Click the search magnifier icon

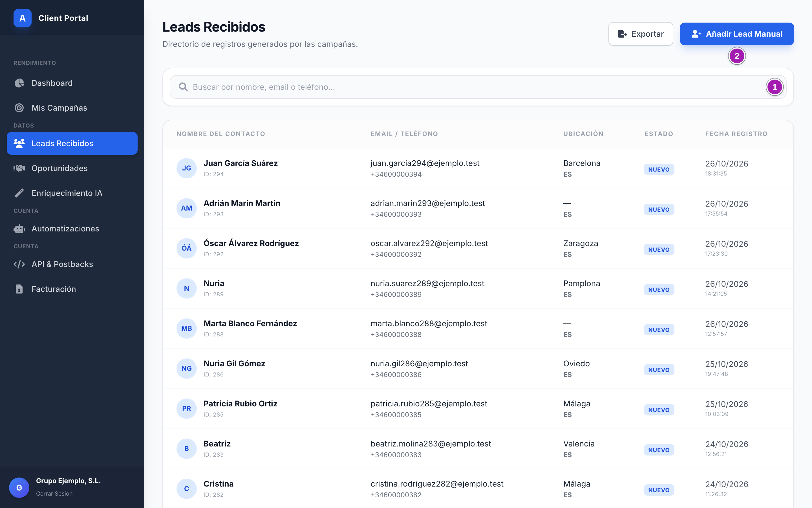point(183,87)
